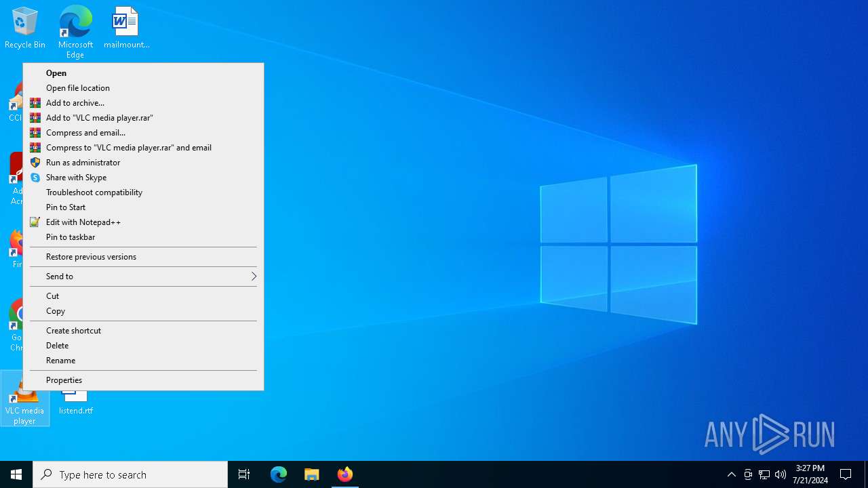
Task: Select Add to "VLC media player.rar"
Action: 143,118
